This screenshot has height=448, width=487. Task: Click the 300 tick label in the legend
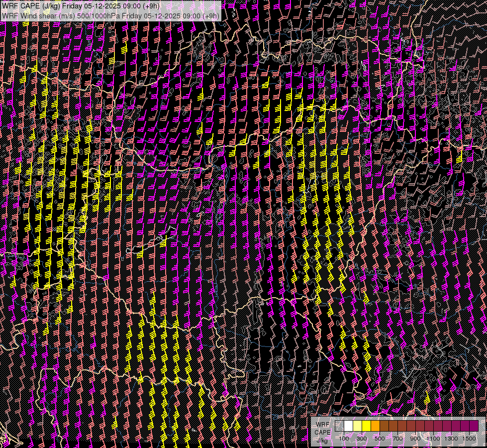click(x=362, y=439)
